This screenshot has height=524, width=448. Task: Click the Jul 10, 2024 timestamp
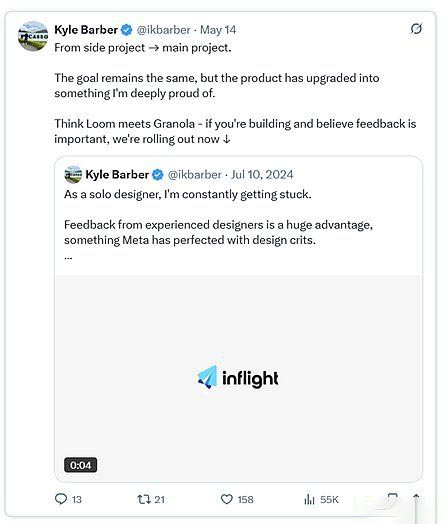(262, 174)
